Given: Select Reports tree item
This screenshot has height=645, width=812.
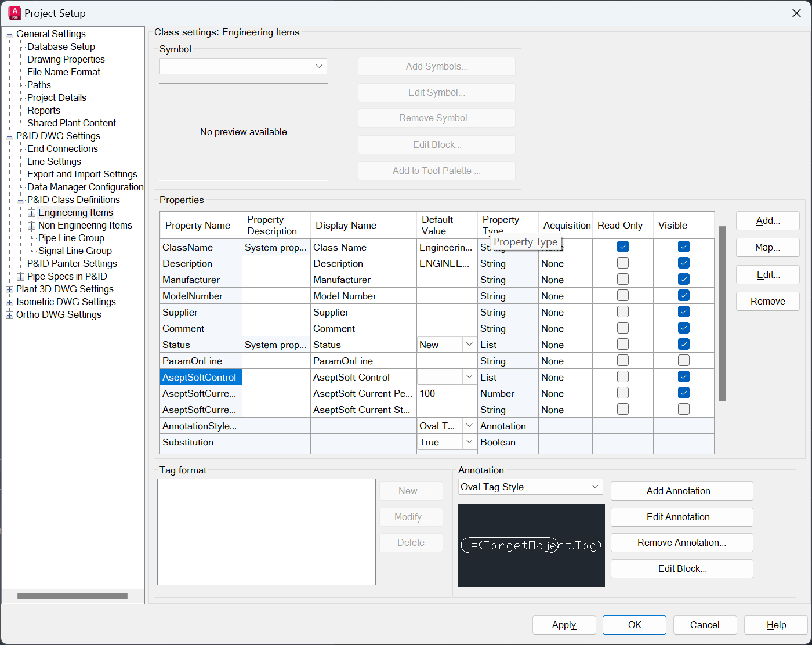Looking at the screenshot, I should (43, 110).
